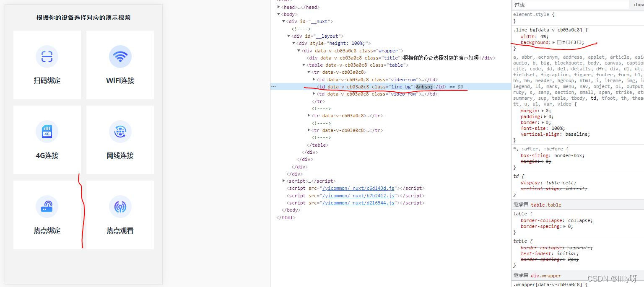Open the WiFi连接 card label

point(120,80)
